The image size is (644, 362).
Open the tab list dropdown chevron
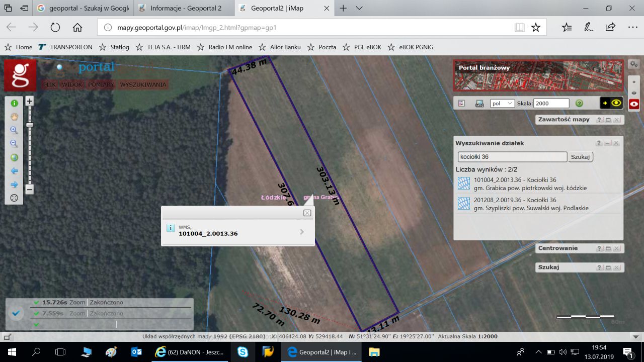359,9
